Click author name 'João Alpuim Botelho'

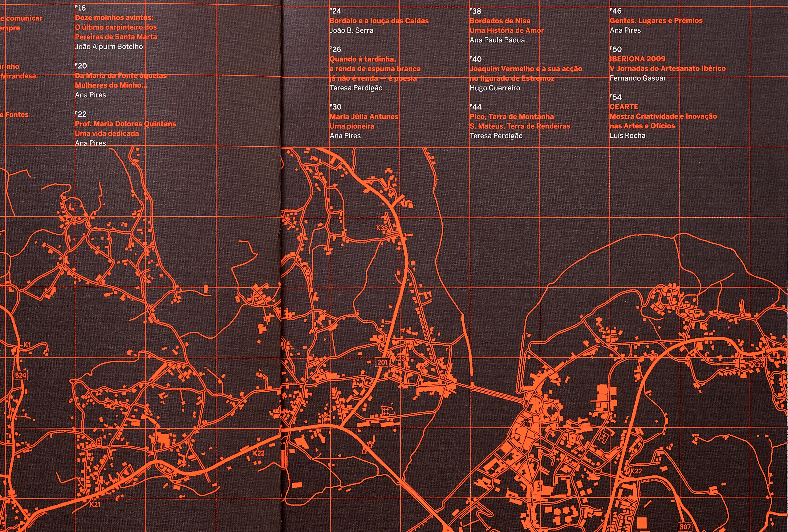(109, 46)
